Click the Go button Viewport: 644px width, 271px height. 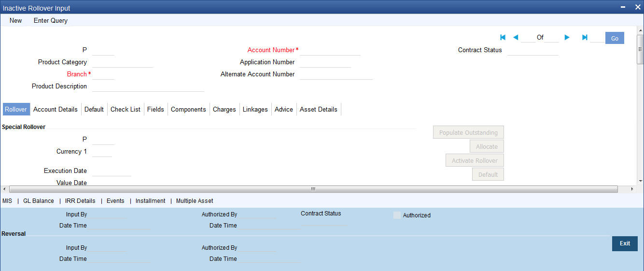(615, 38)
